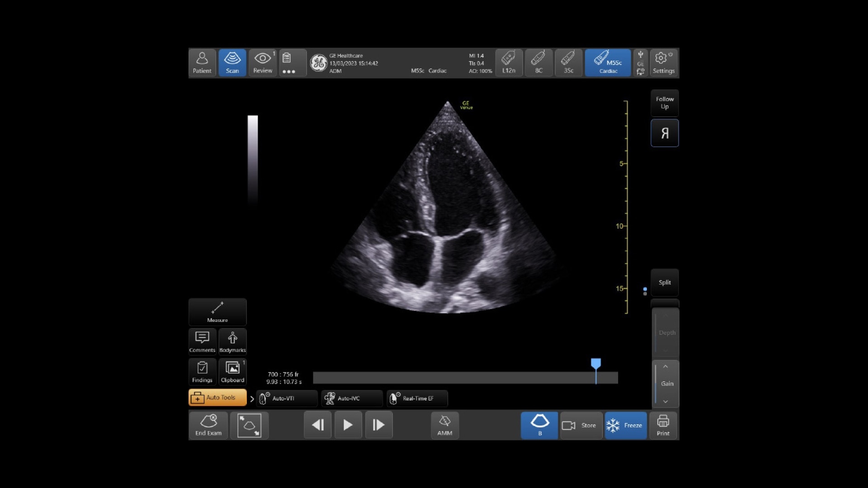Select the L12n probe

point(509,63)
